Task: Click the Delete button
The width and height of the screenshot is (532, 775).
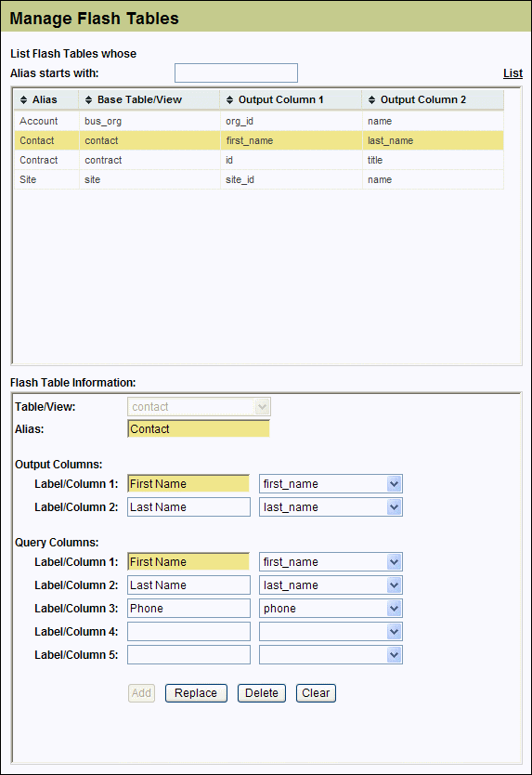Action: tap(262, 693)
